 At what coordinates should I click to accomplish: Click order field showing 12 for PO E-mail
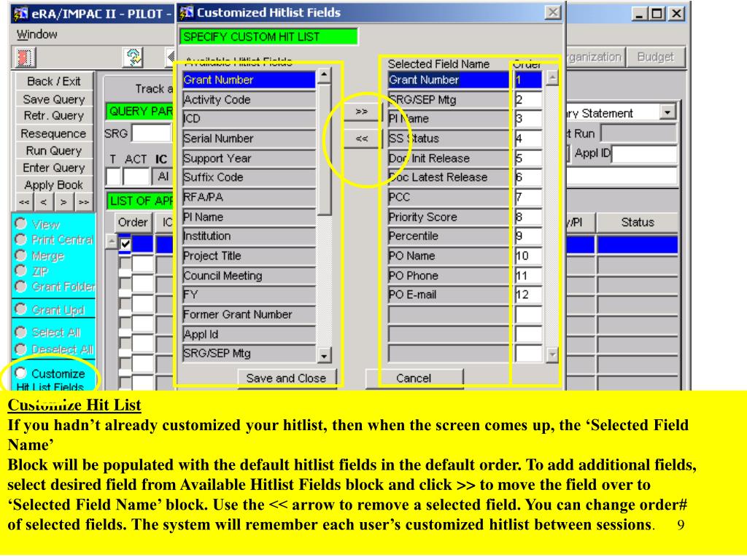click(x=528, y=295)
